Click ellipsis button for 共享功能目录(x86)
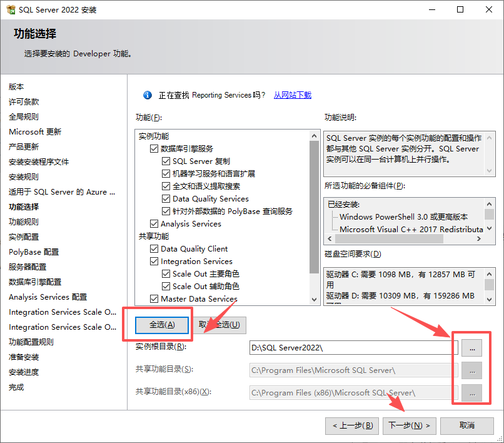Viewport: 504px width, 443px height. [x=472, y=393]
